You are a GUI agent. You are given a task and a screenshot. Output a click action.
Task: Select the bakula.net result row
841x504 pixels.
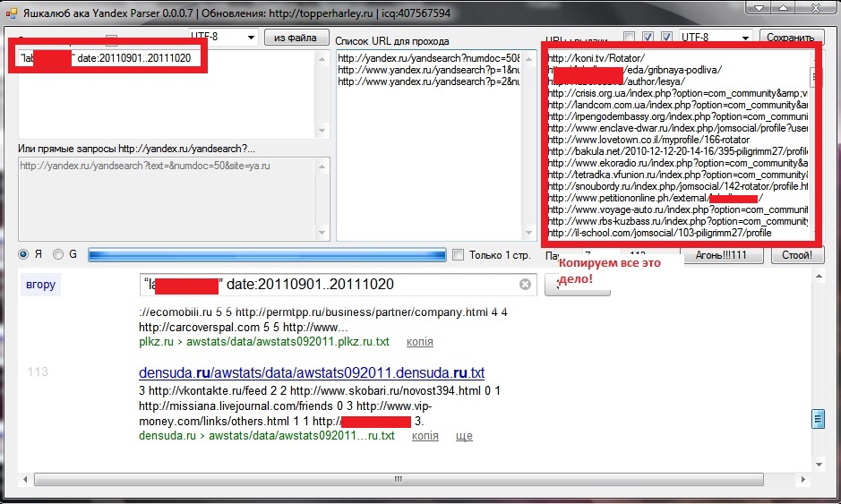(678, 151)
